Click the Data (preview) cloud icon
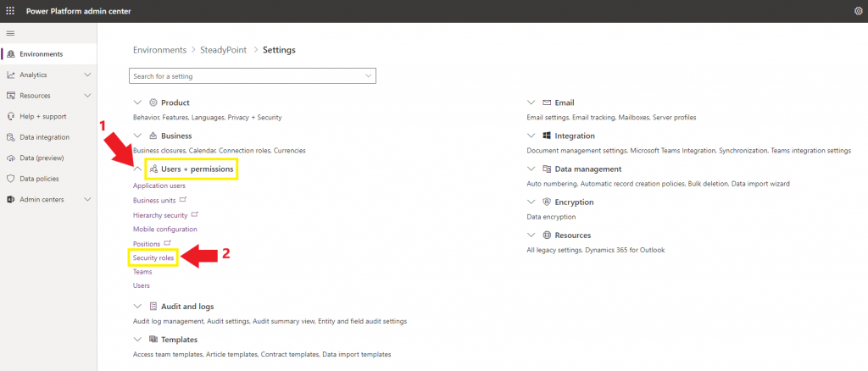The width and height of the screenshot is (868, 371). click(10, 158)
